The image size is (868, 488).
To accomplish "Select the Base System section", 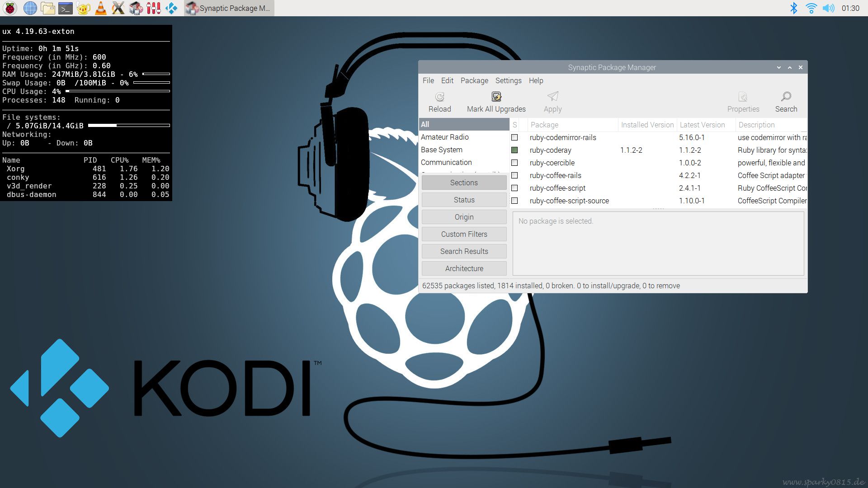I will click(442, 150).
